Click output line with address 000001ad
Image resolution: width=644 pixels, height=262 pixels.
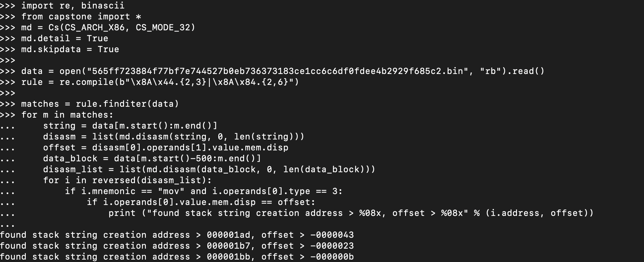pos(177,235)
